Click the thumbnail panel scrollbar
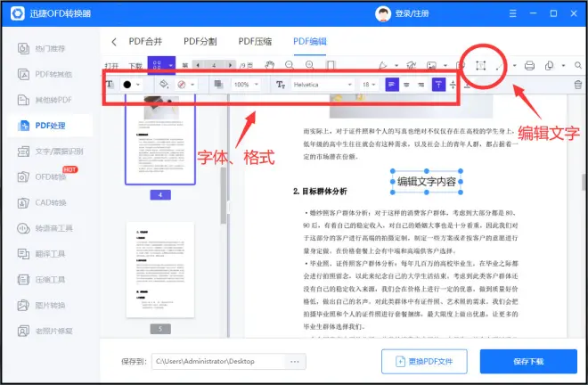The image size is (588, 385). pyautogui.click(x=224, y=195)
